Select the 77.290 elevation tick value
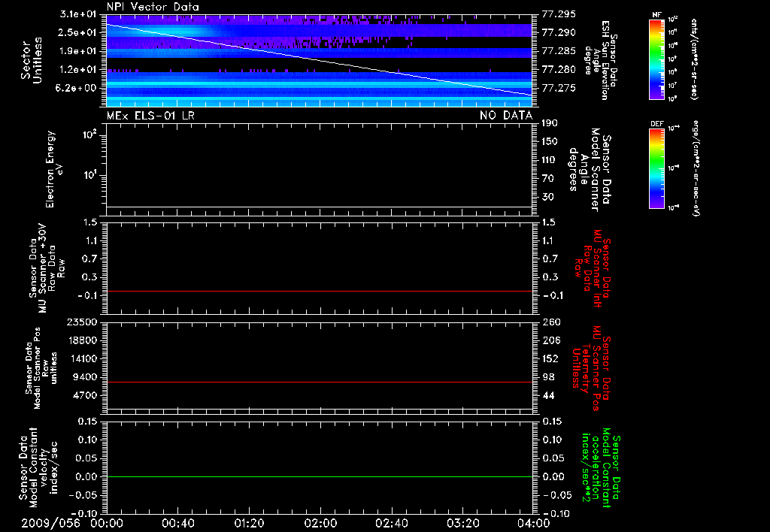Image resolution: width=770 pixels, height=532 pixels. click(x=559, y=32)
